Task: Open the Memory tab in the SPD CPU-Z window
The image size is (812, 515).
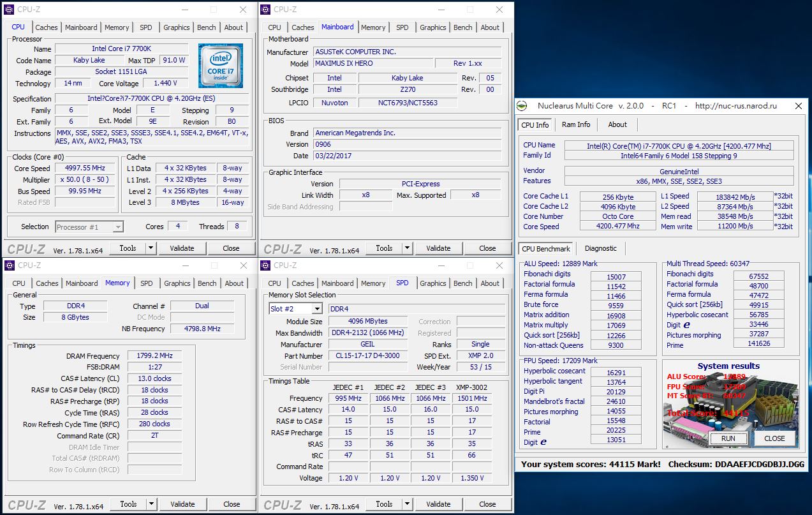Action: [x=373, y=283]
